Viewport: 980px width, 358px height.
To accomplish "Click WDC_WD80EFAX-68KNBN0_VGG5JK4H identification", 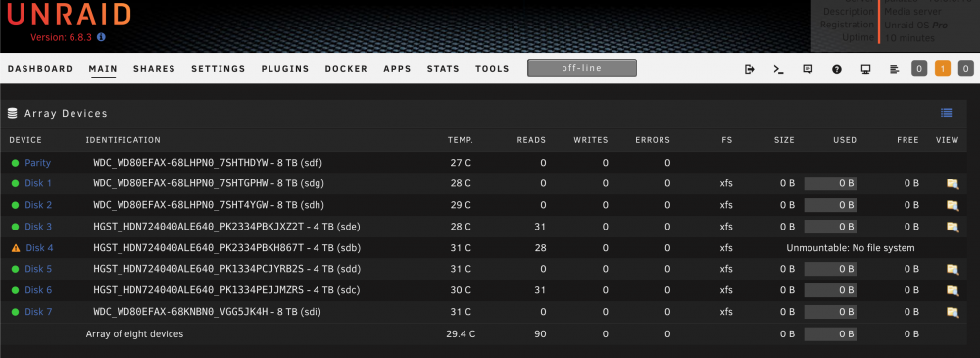I will click(207, 312).
